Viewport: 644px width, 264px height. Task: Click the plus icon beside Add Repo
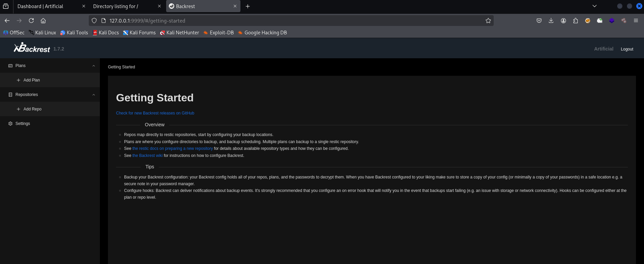[x=18, y=109]
